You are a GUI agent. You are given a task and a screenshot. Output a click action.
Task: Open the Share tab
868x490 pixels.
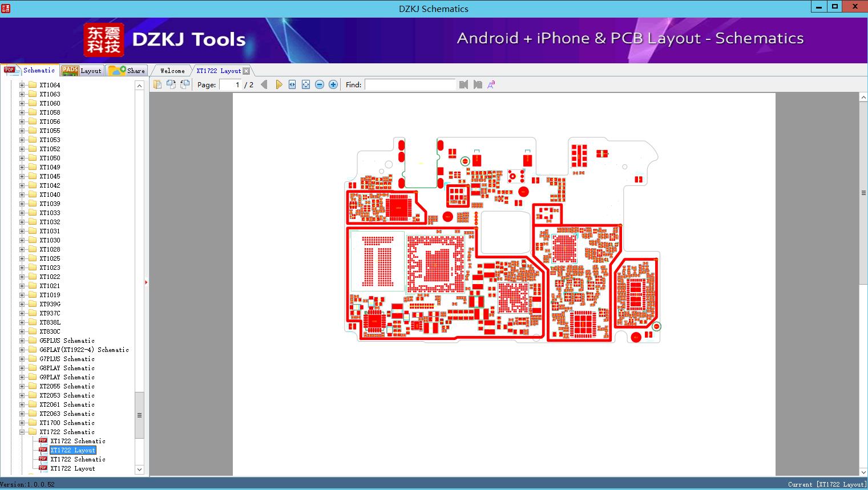[127, 71]
